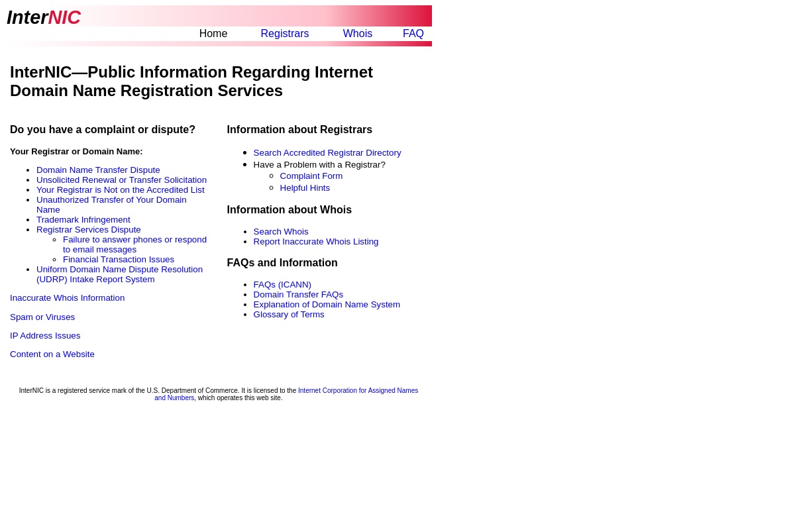Open the Search Whois link

[x=280, y=232]
